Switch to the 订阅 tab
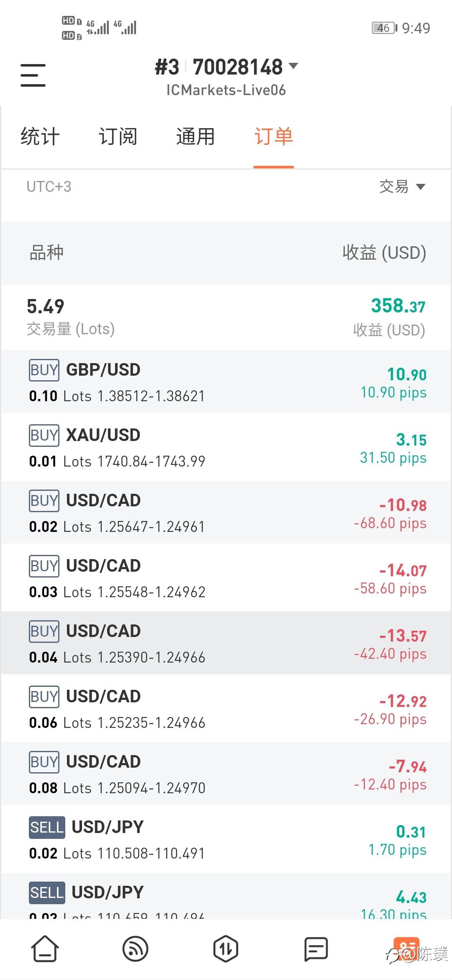This screenshot has width=452, height=980. click(x=118, y=137)
